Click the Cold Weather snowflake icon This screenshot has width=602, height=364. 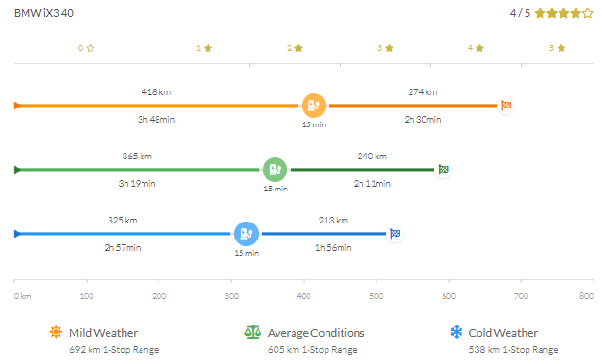click(x=457, y=332)
